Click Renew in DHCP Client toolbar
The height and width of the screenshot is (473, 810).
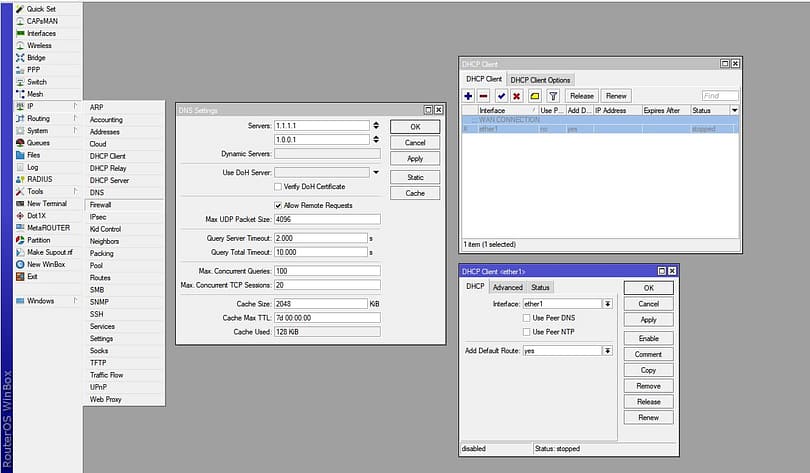(x=616, y=96)
